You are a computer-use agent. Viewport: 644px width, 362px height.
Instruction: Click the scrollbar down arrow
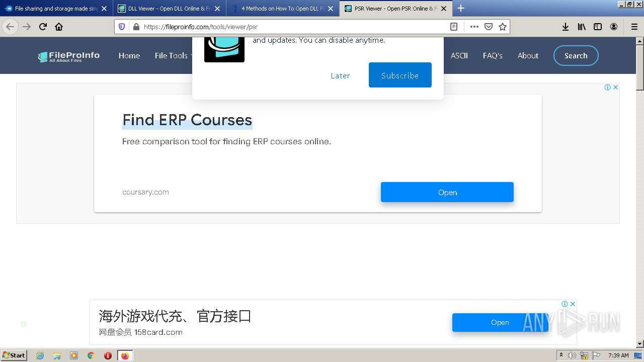(x=639, y=344)
